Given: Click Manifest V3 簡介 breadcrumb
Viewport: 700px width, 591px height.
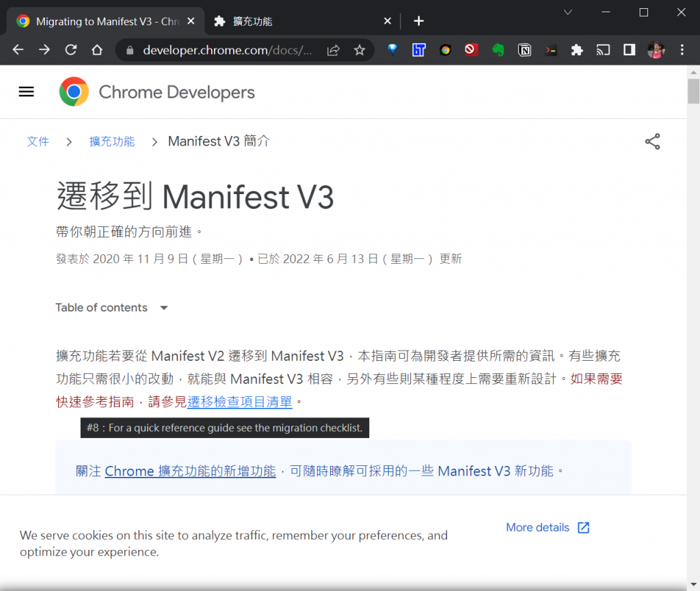Looking at the screenshot, I should point(219,141).
